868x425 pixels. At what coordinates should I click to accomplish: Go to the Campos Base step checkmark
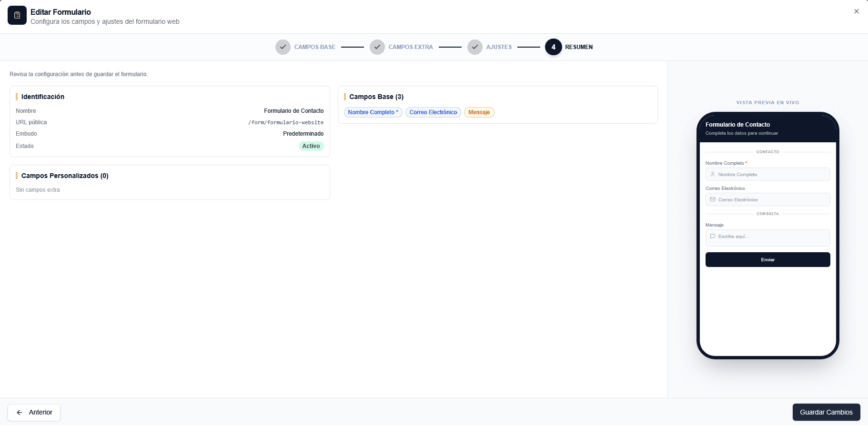pos(283,47)
